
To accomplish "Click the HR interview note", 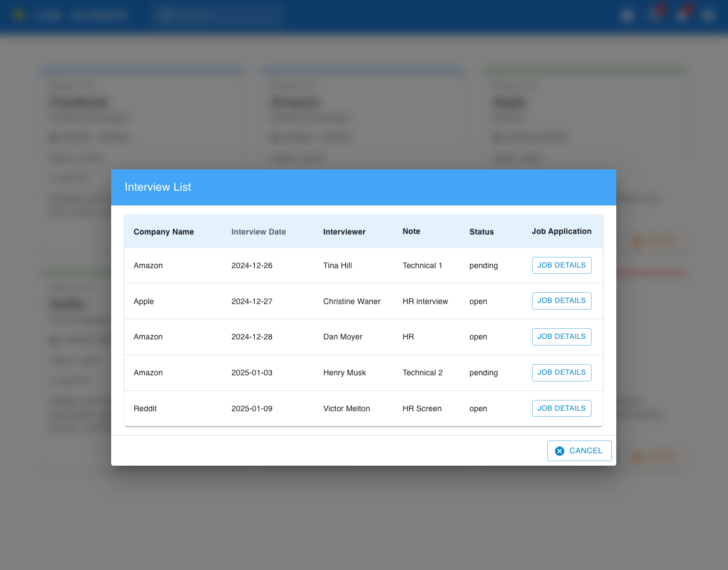I will click(425, 301).
